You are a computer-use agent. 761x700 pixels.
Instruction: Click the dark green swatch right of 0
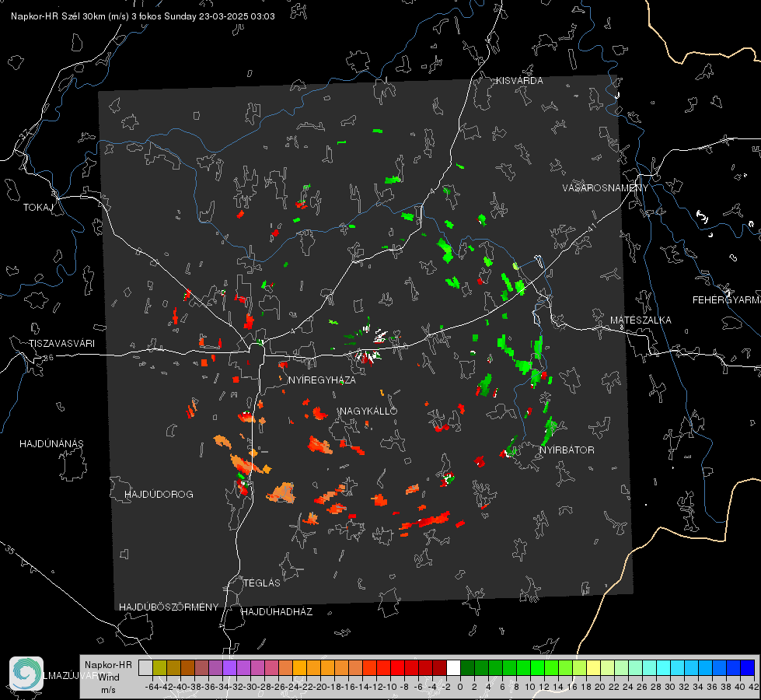[x=467, y=667]
